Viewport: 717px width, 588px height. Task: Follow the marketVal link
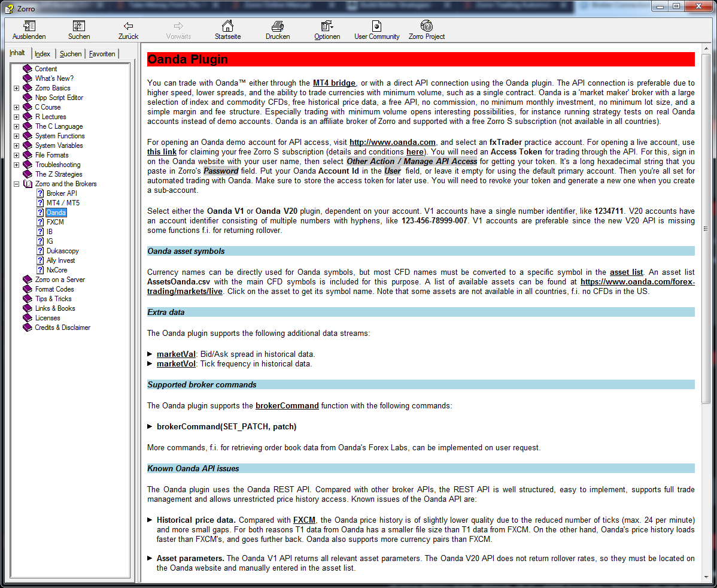176,354
